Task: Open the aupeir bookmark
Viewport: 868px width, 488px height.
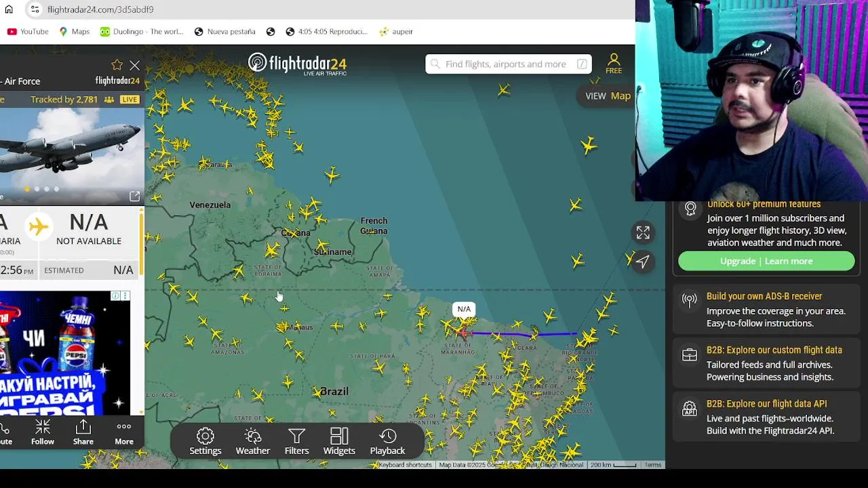Action: pos(396,31)
